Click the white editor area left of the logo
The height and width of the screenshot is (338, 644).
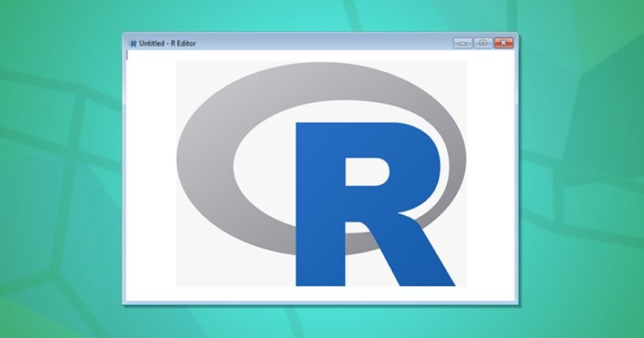click(x=151, y=175)
